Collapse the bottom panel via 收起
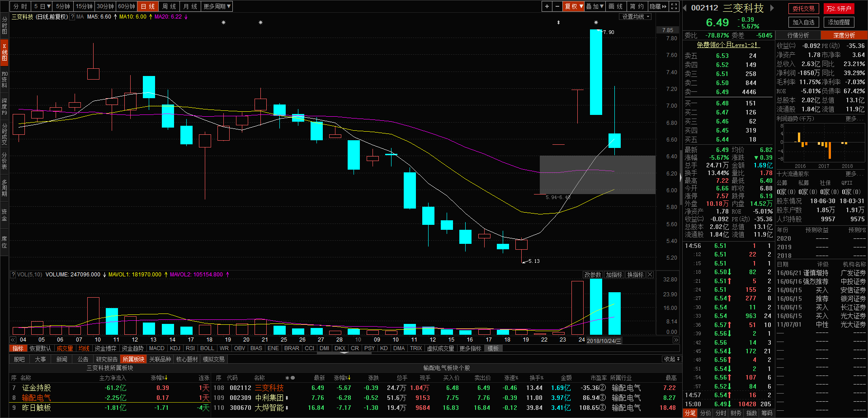Screen dimensions: 868x418 pyautogui.click(x=672, y=359)
